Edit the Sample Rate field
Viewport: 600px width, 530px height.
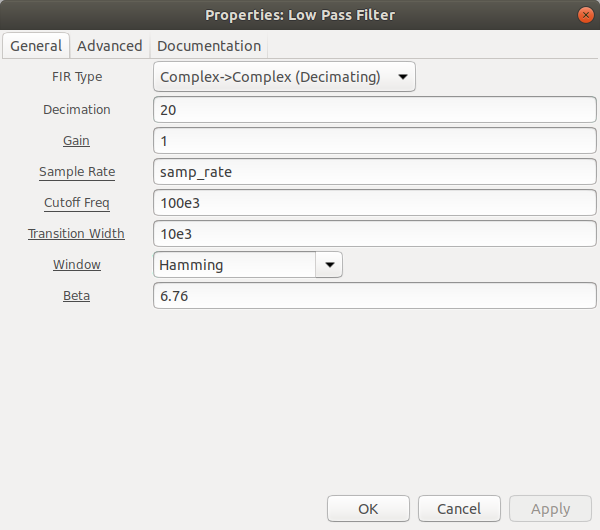(x=375, y=172)
